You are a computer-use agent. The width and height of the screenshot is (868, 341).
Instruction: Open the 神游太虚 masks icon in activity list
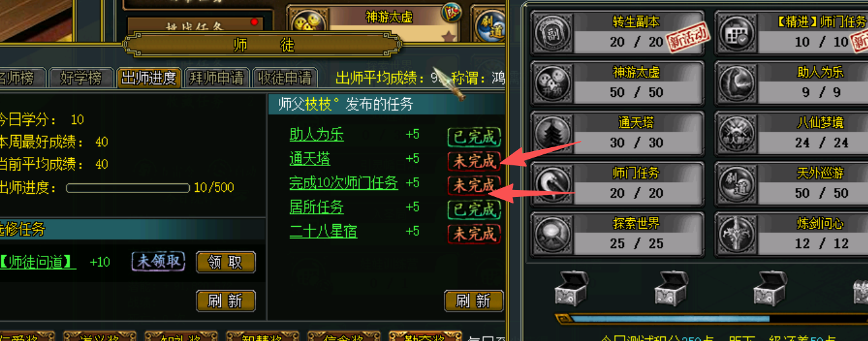point(553,84)
